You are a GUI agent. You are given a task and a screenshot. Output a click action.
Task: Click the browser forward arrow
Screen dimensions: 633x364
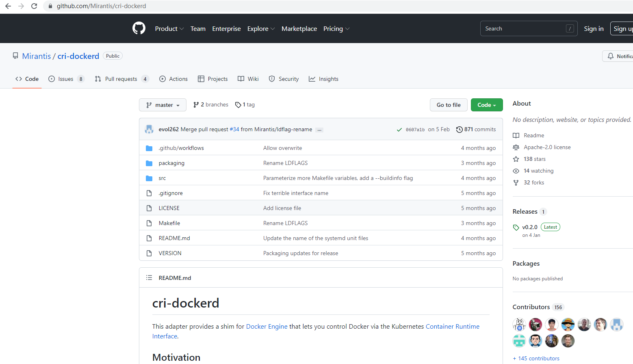click(21, 6)
